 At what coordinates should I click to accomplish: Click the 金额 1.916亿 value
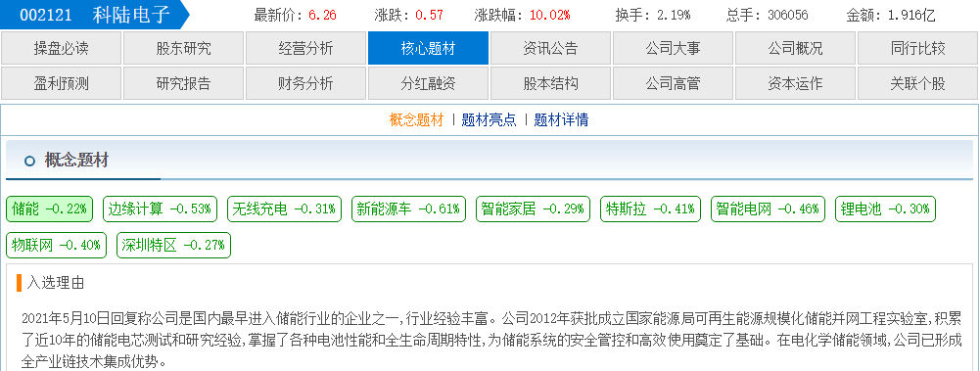[911, 16]
